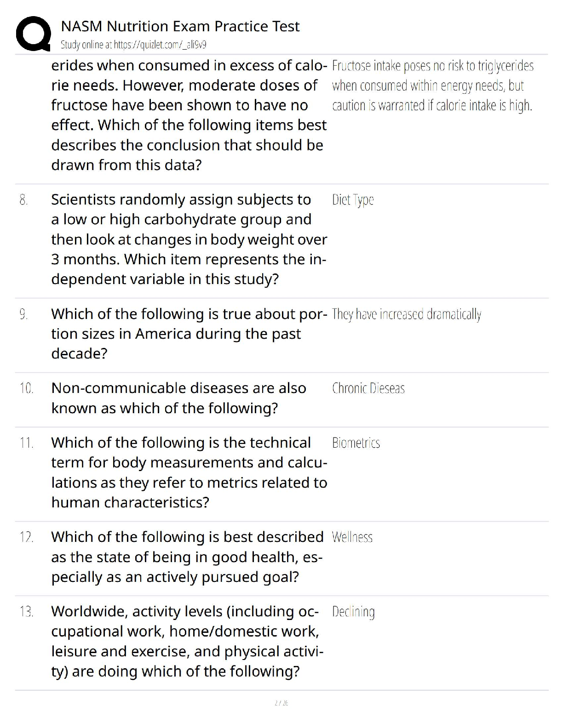Select the 'Wellness' answer
The height and width of the screenshot is (728, 563).
[352, 537]
